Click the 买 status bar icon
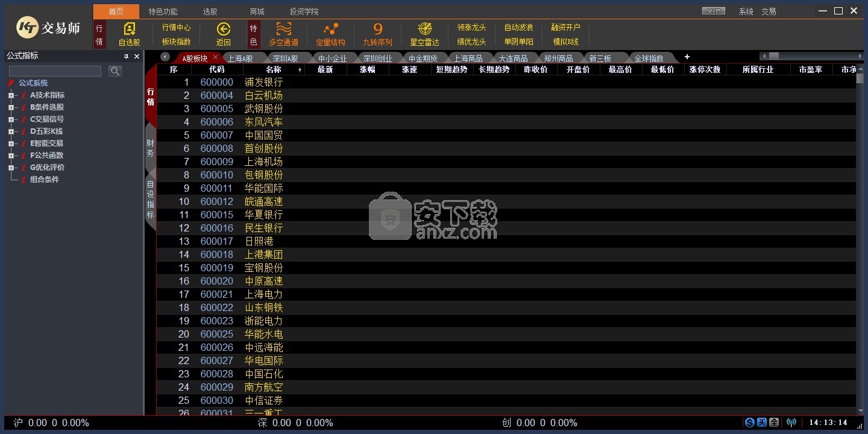 pyautogui.click(x=762, y=423)
